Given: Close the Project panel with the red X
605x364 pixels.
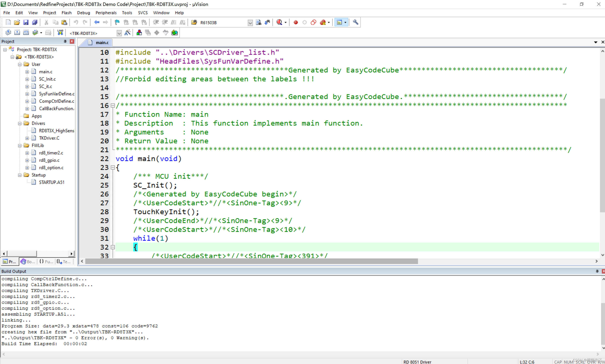Looking at the screenshot, I should click(x=72, y=42).
